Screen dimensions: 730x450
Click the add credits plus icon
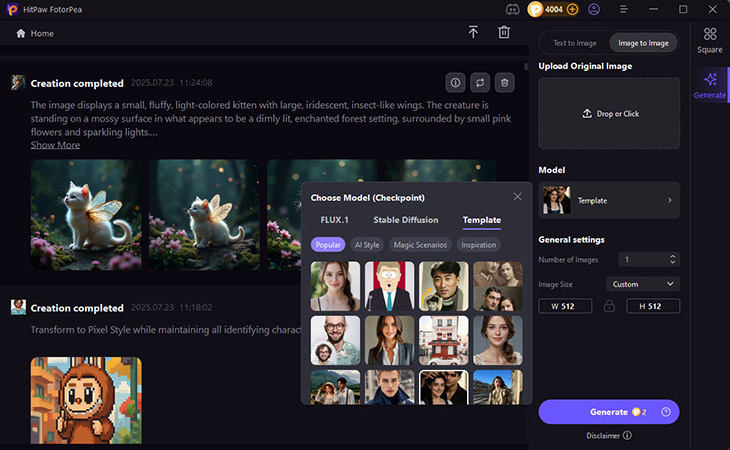572,9
